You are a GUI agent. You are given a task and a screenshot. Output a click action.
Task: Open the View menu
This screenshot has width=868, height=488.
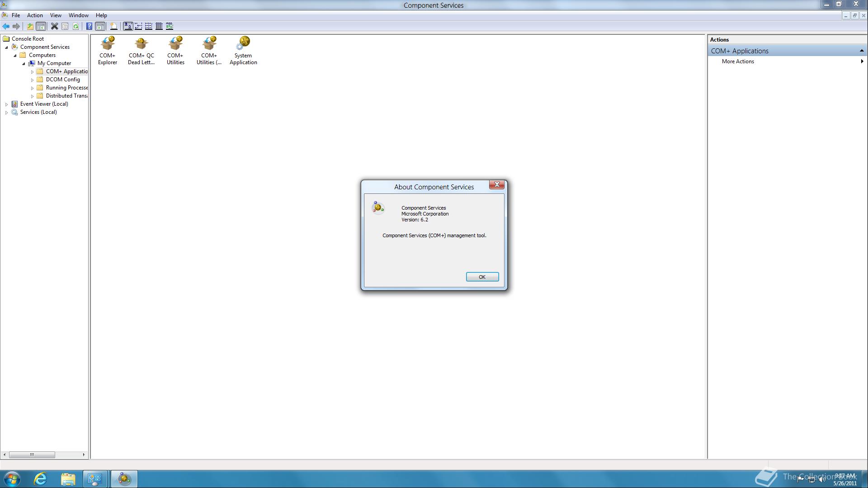(56, 15)
